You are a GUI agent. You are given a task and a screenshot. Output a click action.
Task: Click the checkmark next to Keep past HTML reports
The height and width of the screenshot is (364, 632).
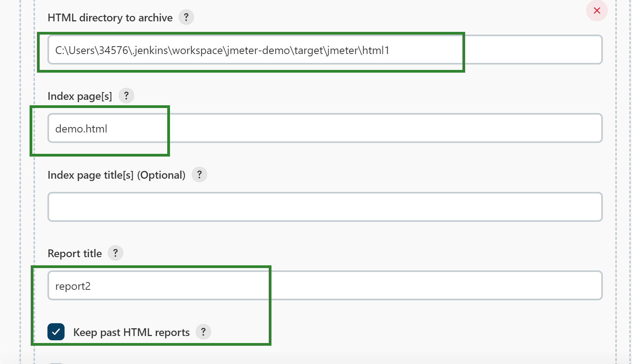tap(56, 332)
